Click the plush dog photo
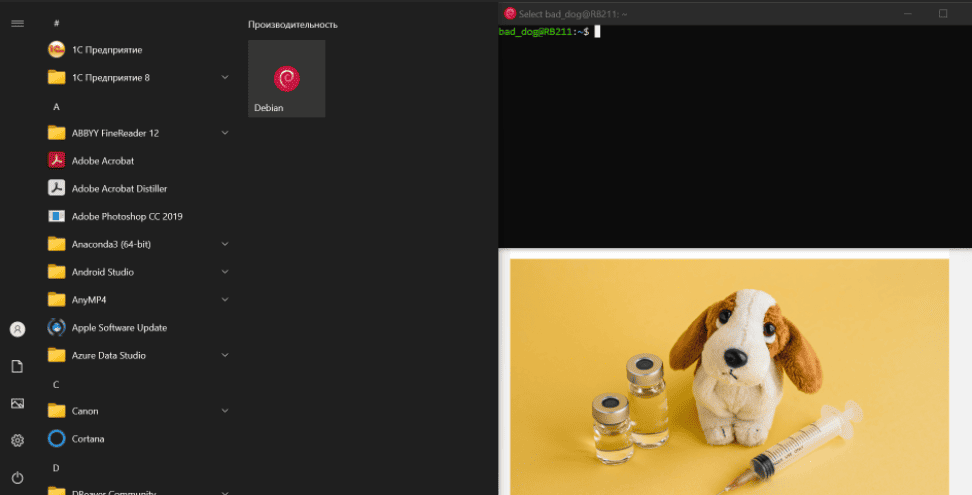The width and height of the screenshot is (972, 495). point(729,377)
